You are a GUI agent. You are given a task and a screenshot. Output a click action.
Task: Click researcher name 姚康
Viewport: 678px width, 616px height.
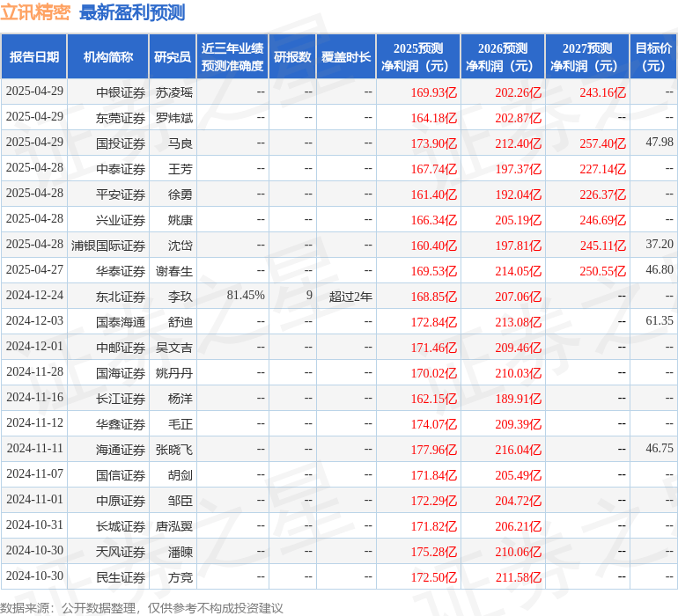(181, 220)
